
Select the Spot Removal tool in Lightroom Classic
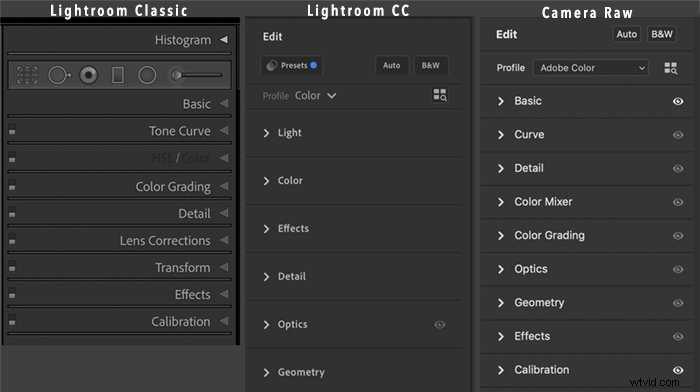(59, 75)
